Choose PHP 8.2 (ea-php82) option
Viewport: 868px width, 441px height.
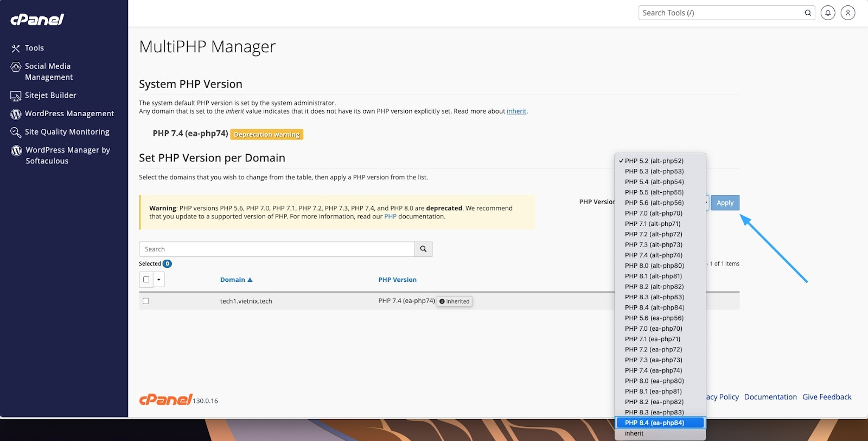click(660, 402)
